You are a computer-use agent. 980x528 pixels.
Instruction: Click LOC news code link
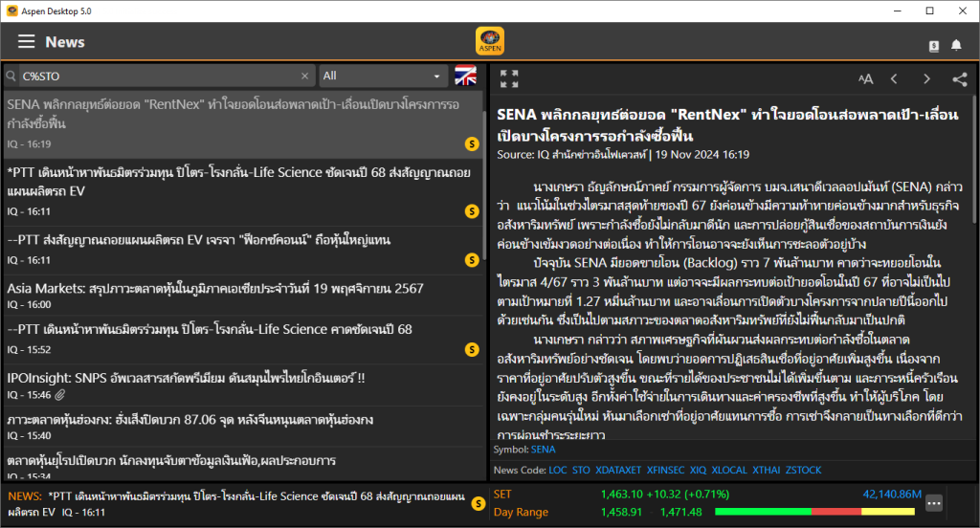coord(558,471)
